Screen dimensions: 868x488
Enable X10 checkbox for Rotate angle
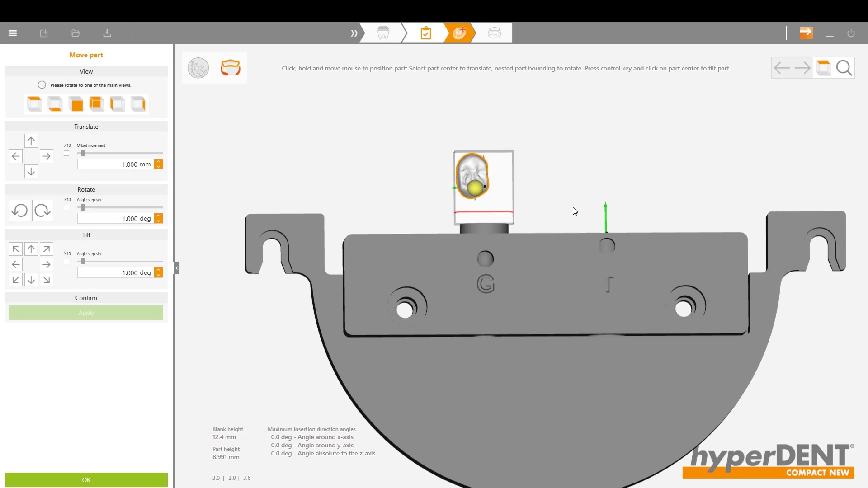pyautogui.click(x=66, y=207)
